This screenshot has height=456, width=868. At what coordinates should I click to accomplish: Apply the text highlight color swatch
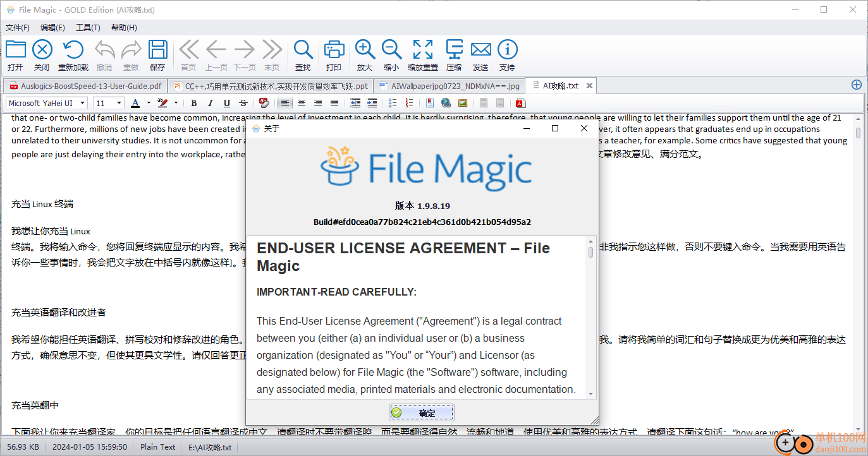coord(162,103)
